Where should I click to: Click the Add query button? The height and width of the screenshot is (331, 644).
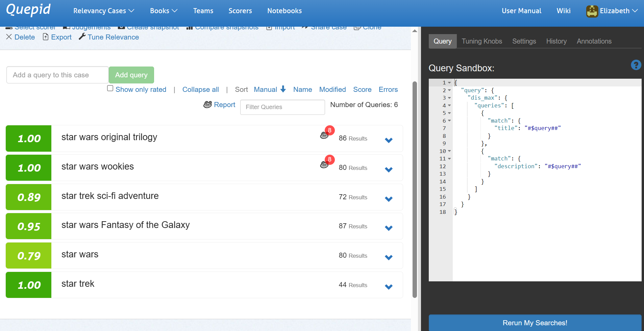[131, 75]
